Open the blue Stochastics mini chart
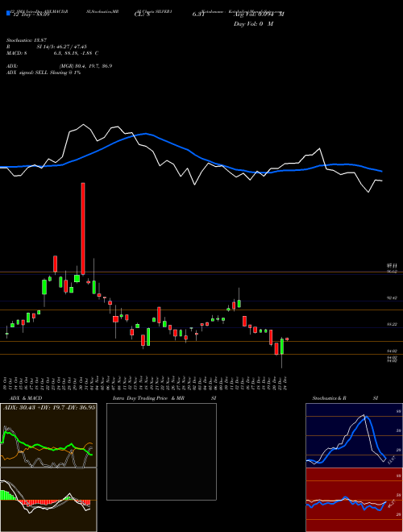 pyautogui.click(x=354, y=435)
